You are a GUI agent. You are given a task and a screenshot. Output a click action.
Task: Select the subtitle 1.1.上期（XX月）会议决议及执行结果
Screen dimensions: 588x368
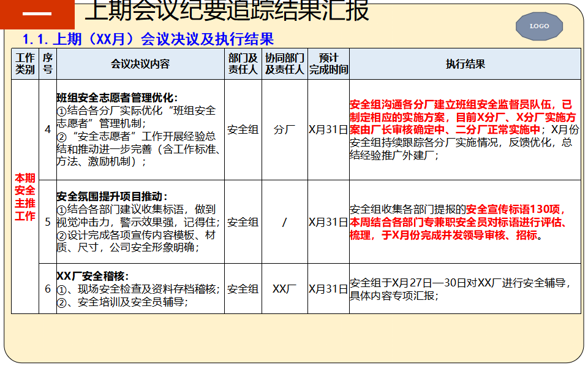pos(148,39)
